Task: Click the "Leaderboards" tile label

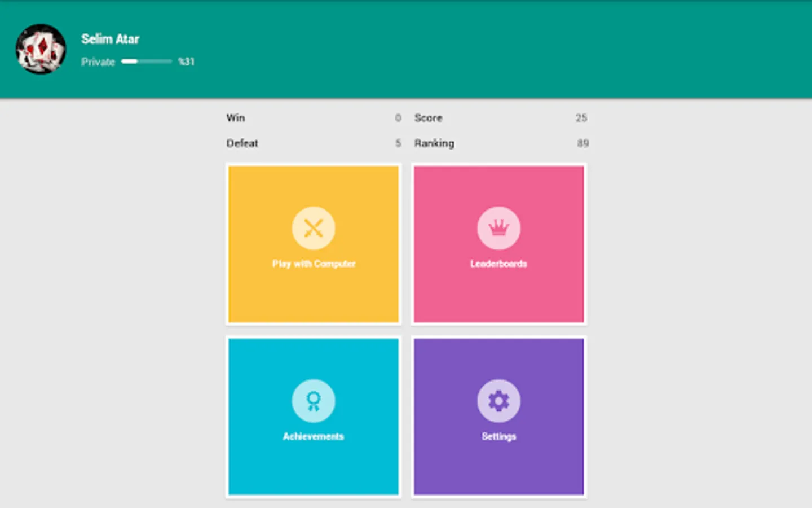Action: [499, 264]
